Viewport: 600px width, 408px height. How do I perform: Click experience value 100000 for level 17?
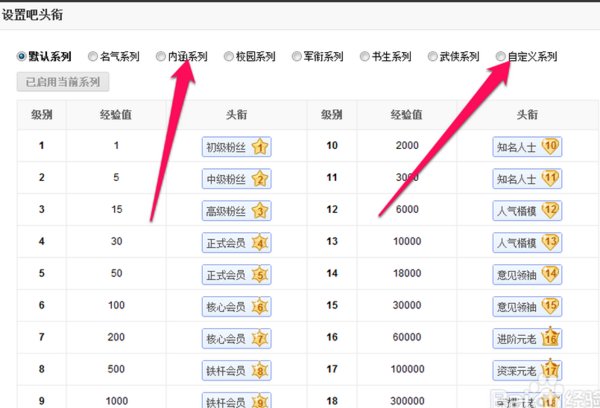click(408, 369)
